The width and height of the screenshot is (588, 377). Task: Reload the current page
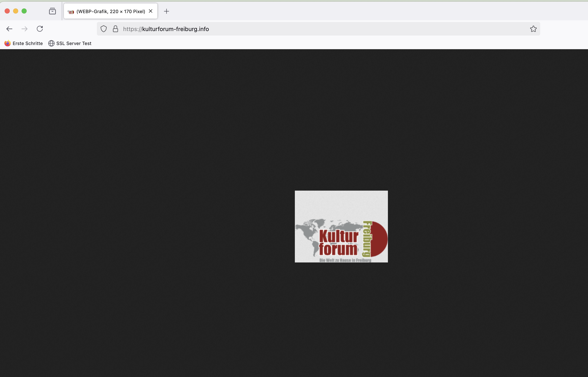click(40, 29)
